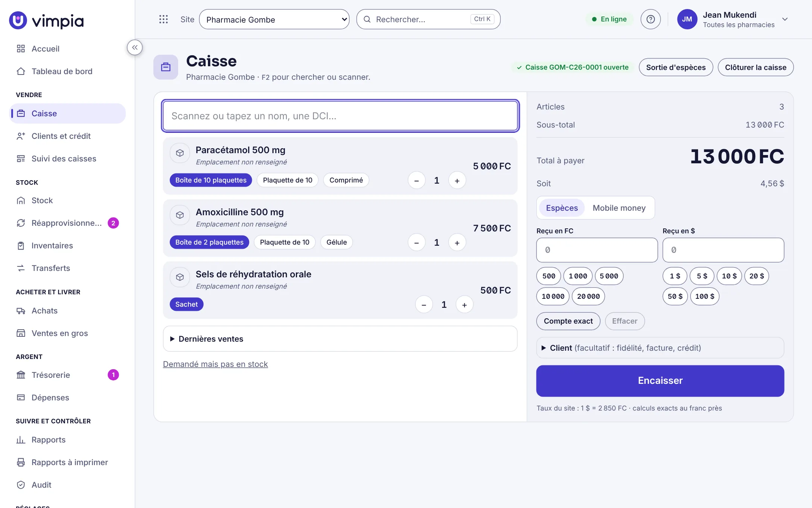Expand the Client optional section
Image resolution: width=812 pixels, height=508 pixels.
(660, 348)
